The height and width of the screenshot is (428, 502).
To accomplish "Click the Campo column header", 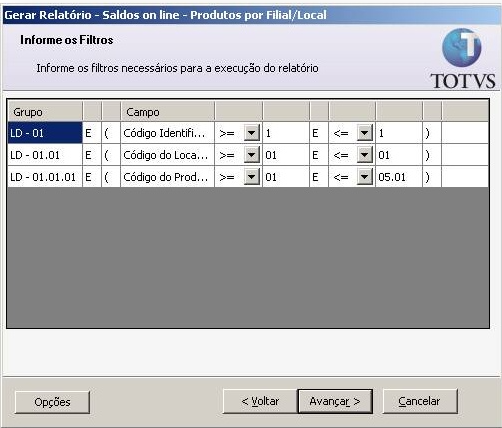I will pos(167,112).
